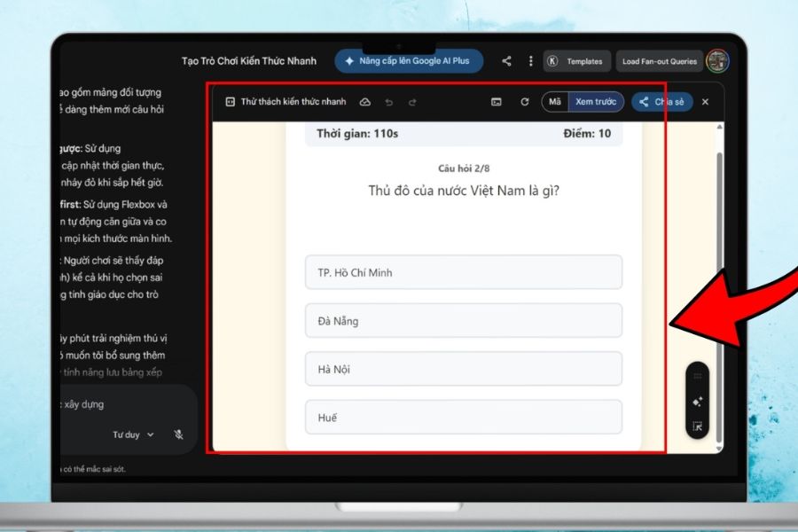Click the Nâng cấp lên Google AI Plus button
The height and width of the screenshot is (532, 798).
tap(409, 61)
